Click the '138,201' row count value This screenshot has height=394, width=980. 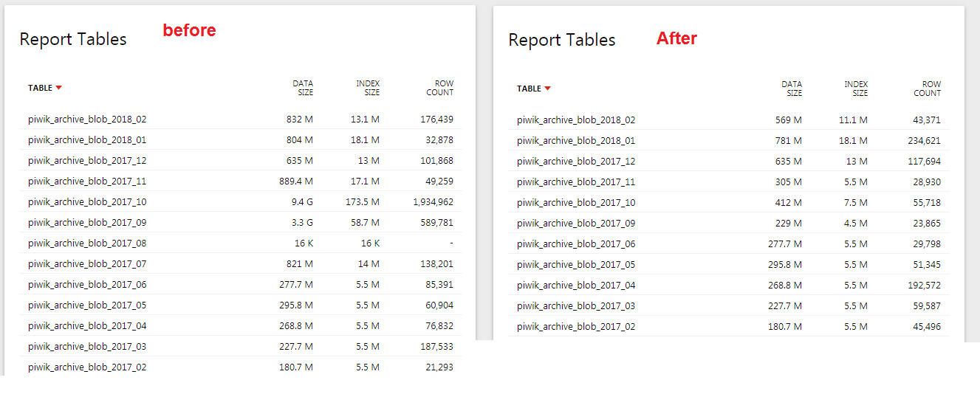coord(437,263)
